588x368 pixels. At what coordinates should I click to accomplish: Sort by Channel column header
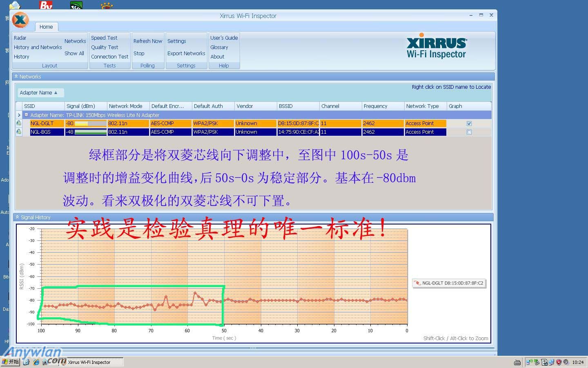click(x=341, y=106)
